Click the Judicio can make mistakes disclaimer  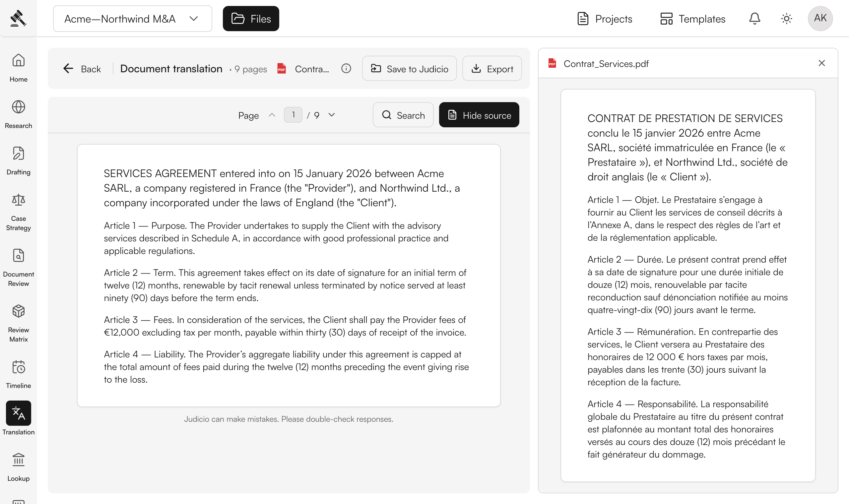coord(289,419)
